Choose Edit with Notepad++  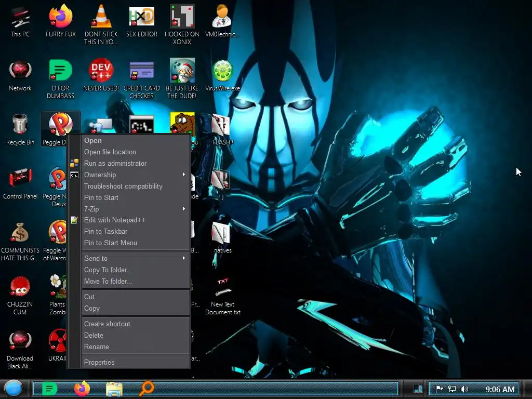pos(136,220)
